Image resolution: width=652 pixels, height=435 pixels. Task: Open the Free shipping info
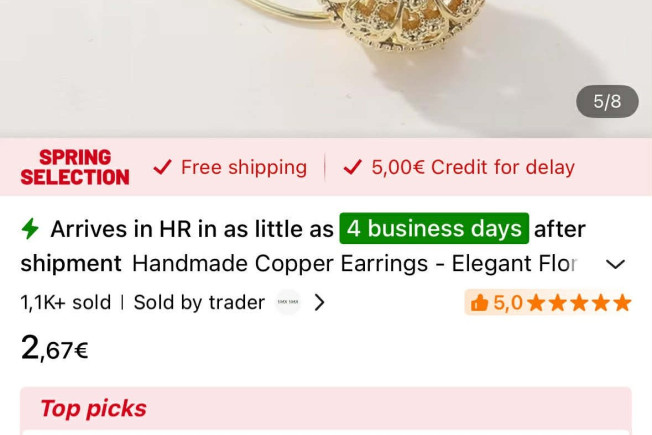point(244,167)
